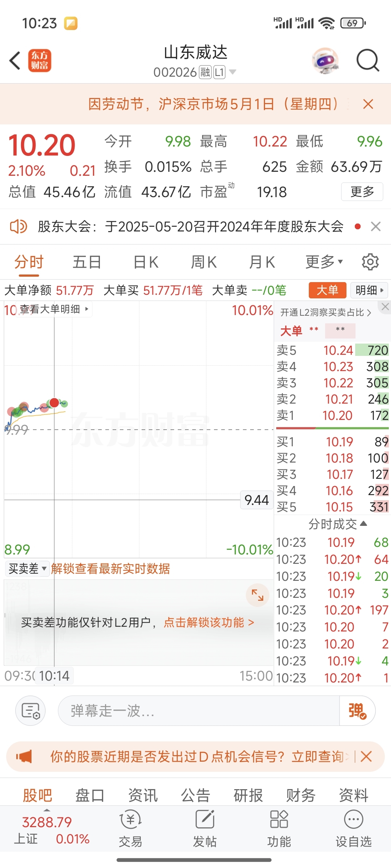
Task: Tap the red big-order marker on chart
Action: point(54,403)
